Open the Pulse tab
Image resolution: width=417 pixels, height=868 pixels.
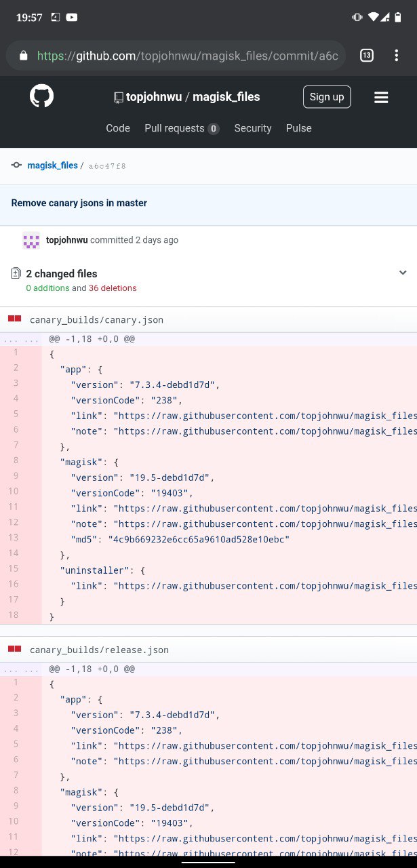click(x=299, y=128)
